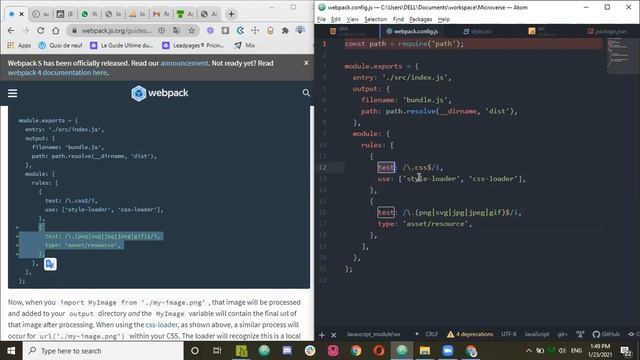Click the broadcast antenna icon in status bar
Screen dimensions: 640x360
point(580,334)
